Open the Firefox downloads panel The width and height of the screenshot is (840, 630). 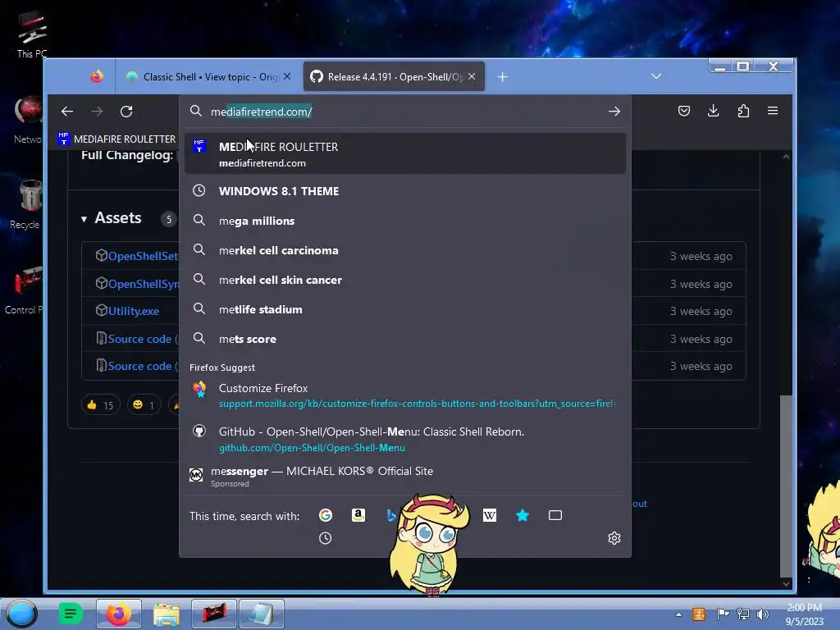[x=713, y=111]
